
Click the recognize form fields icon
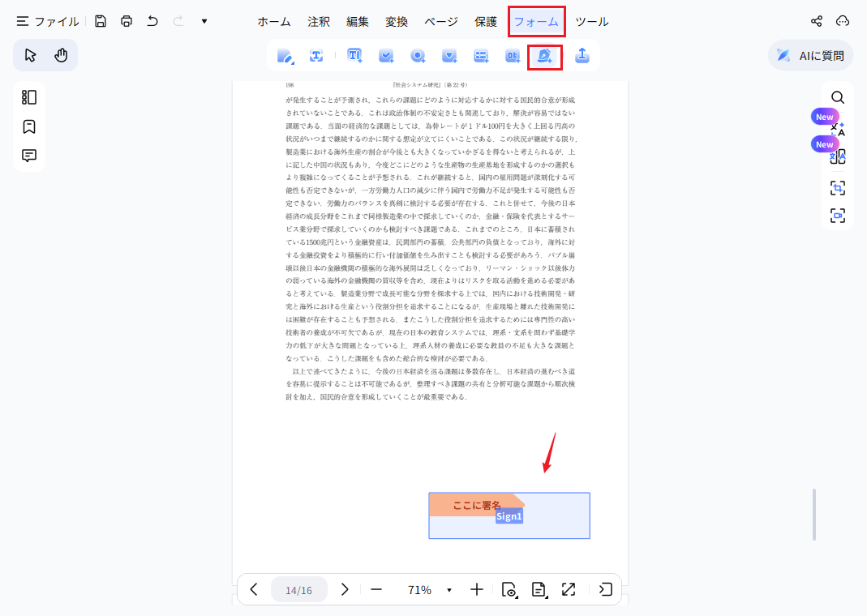316,56
